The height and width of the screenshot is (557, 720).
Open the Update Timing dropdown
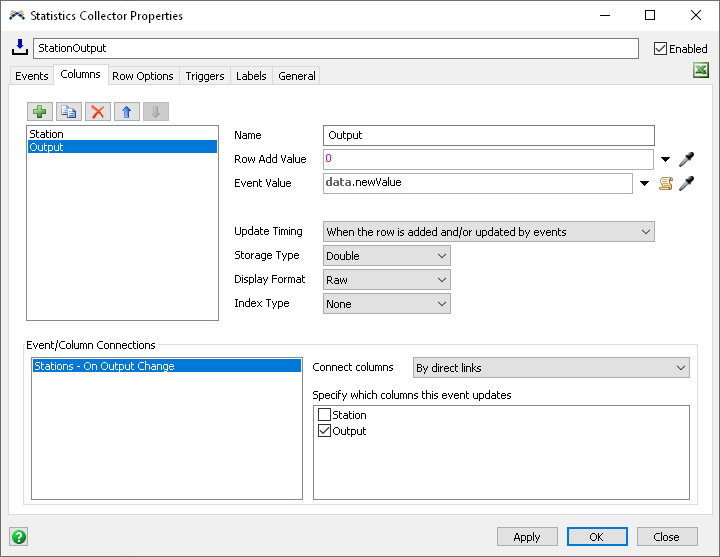tap(489, 232)
